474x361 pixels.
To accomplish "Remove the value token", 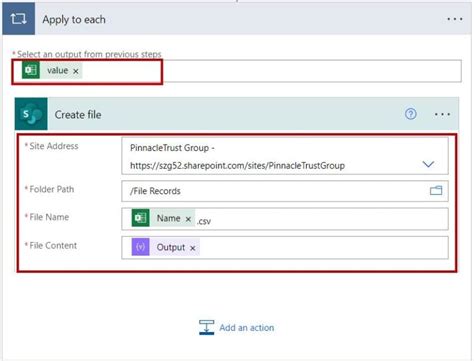I will click(x=76, y=71).
